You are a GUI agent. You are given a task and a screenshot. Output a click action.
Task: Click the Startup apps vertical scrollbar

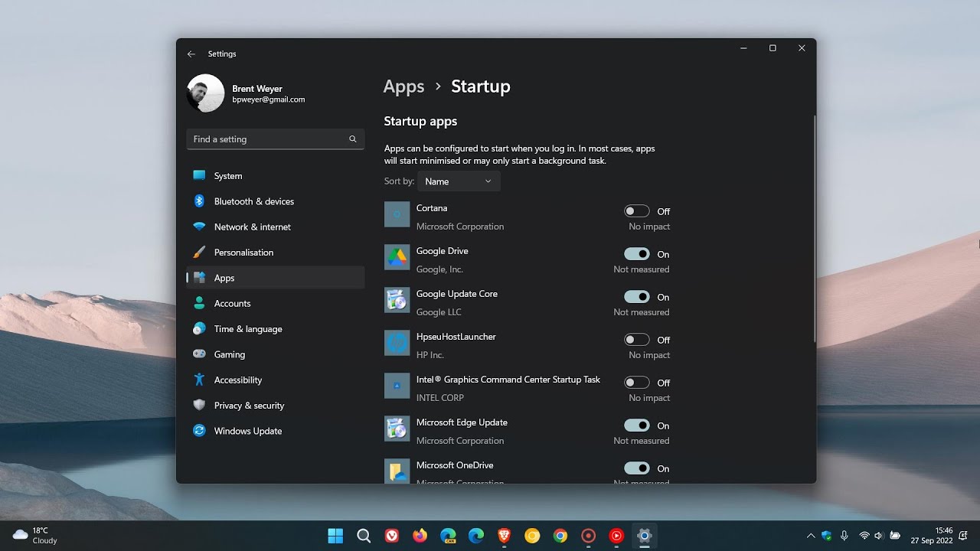[x=815, y=228]
